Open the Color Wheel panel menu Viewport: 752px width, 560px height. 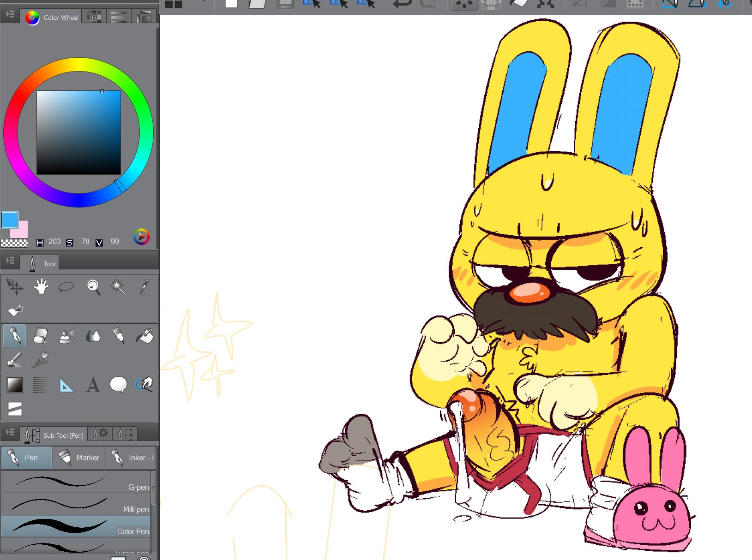point(10,15)
